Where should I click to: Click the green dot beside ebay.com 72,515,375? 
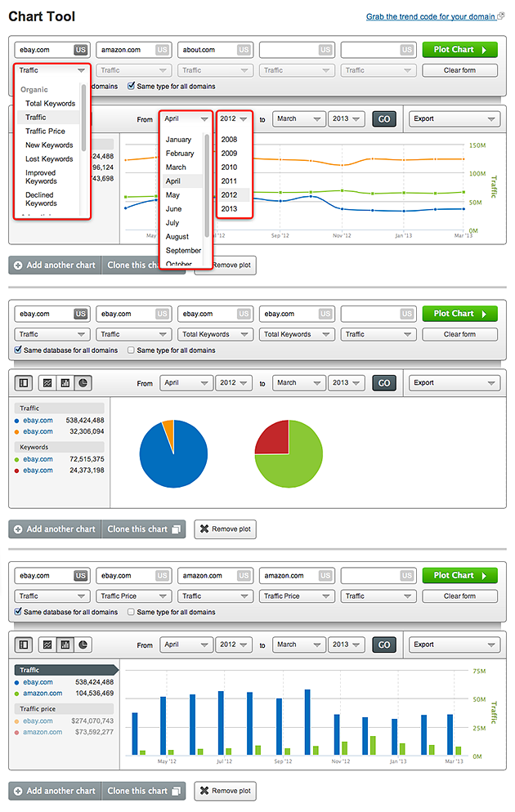point(17,460)
